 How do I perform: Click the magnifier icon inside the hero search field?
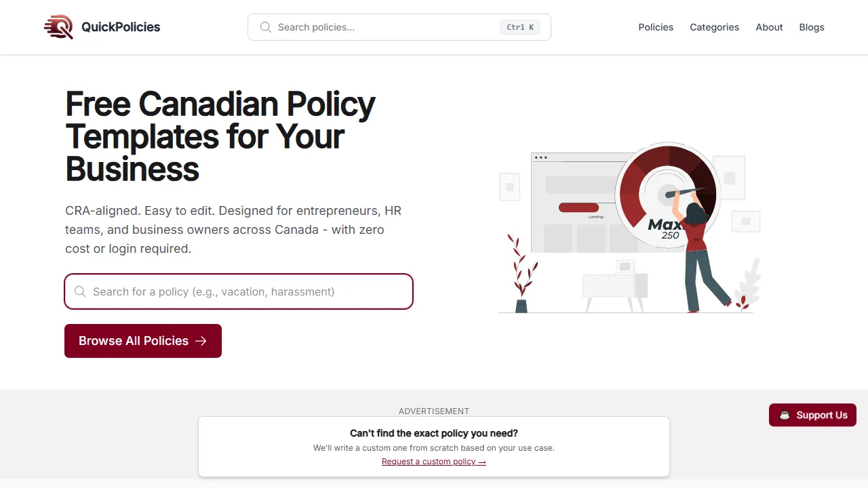tap(80, 291)
